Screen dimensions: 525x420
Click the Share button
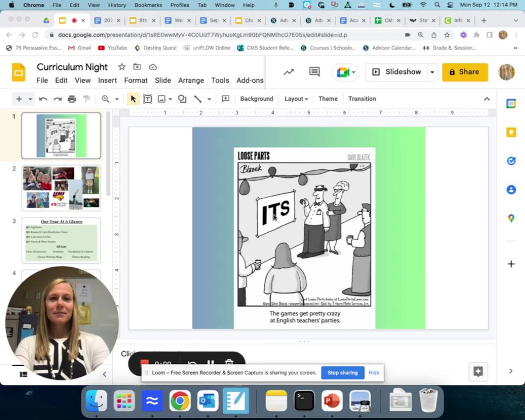(465, 72)
